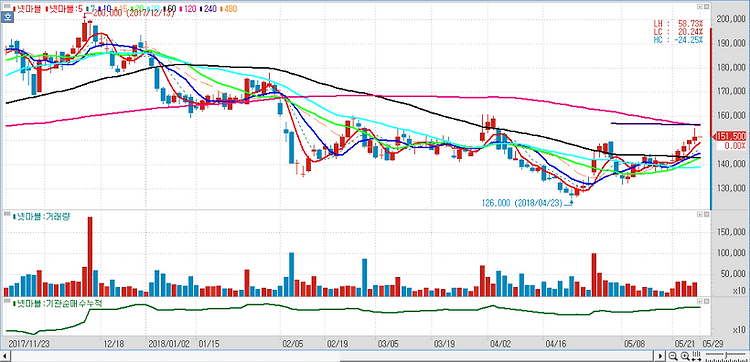Image resolution: width=750 pixels, height=362 pixels.
Task: Click the scrollbar right arrow
Action: pyautogui.click(x=660, y=356)
